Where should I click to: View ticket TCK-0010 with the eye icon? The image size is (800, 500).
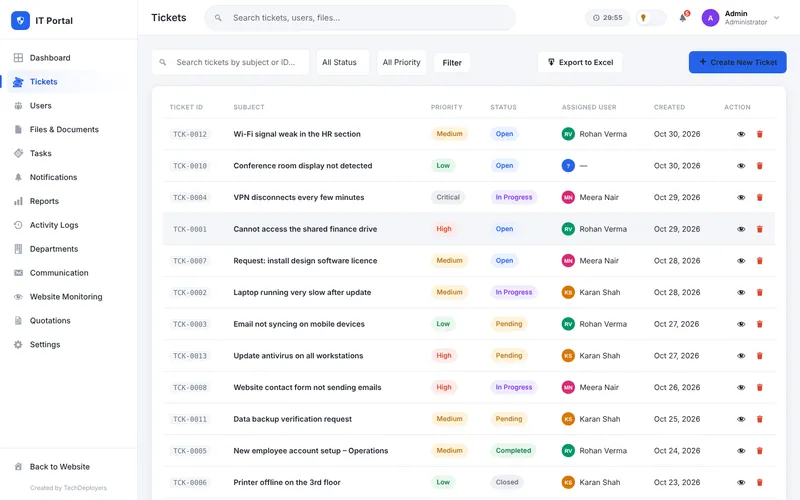(741, 166)
